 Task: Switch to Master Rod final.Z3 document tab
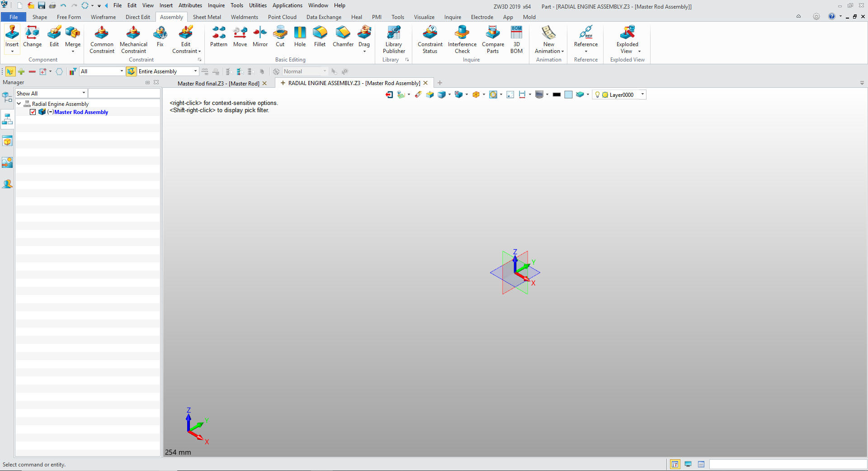[218, 83]
